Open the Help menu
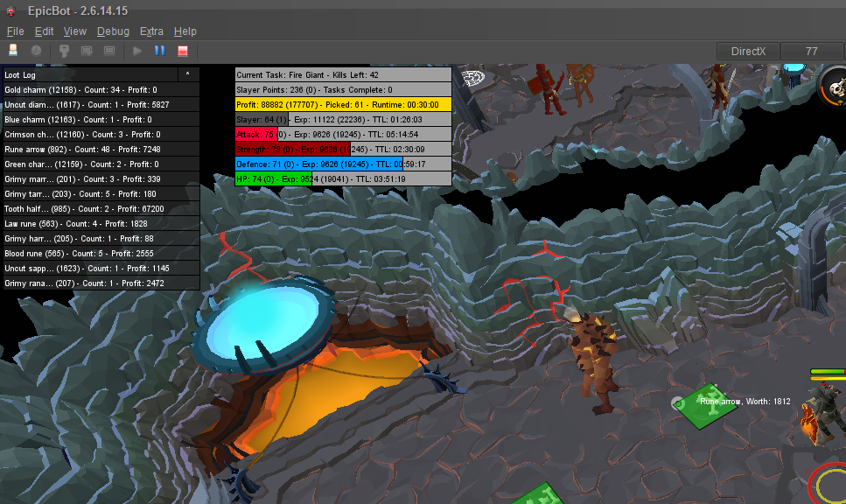Viewport: 846px width, 504px height. (185, 31)
